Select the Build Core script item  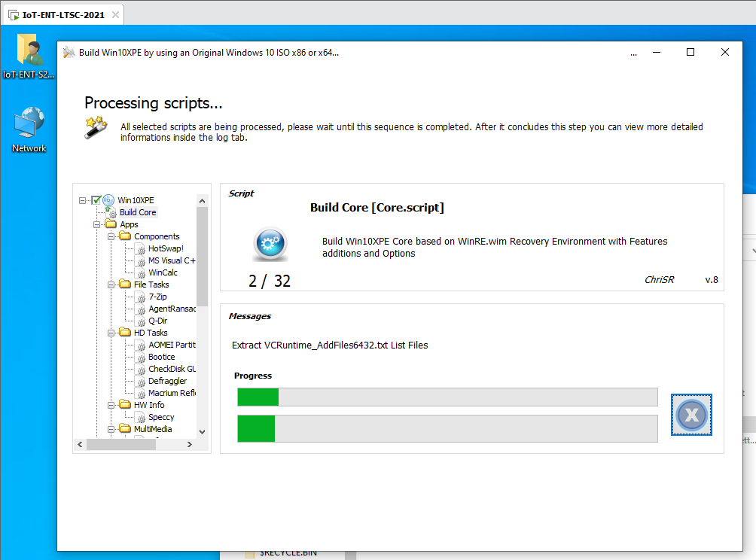[x=138, y=212]
